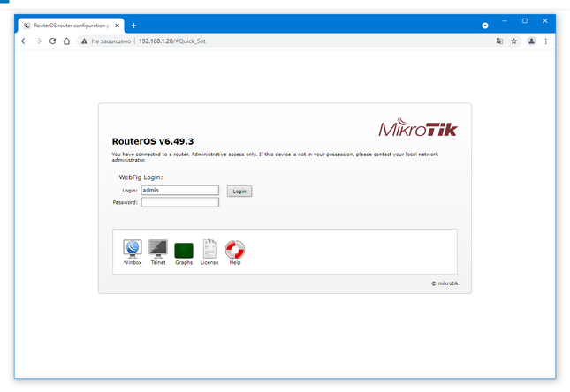
Task: Open a new browser tab
Action: [133, 26]
